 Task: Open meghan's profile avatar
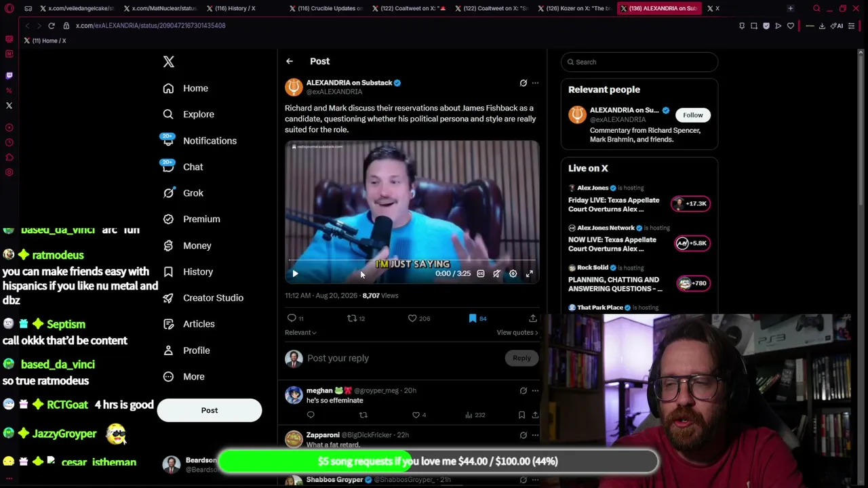point(294,395)
